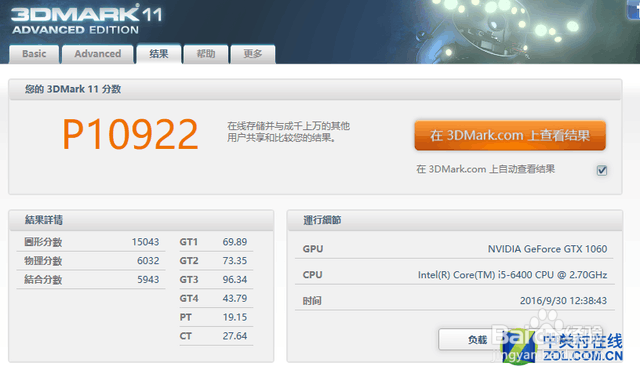640x377 pixels.
Task: Click the GT2 result 73.35
Action: [x=235, y=261]
